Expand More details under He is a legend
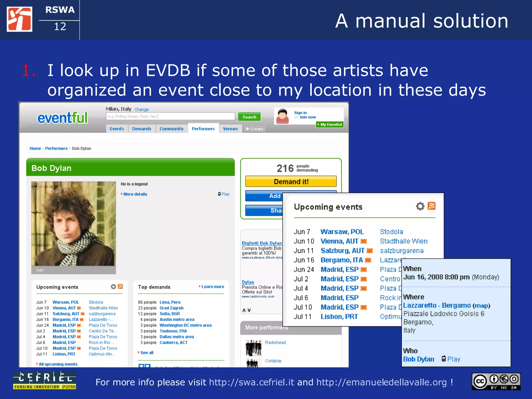 click(135, 194)
